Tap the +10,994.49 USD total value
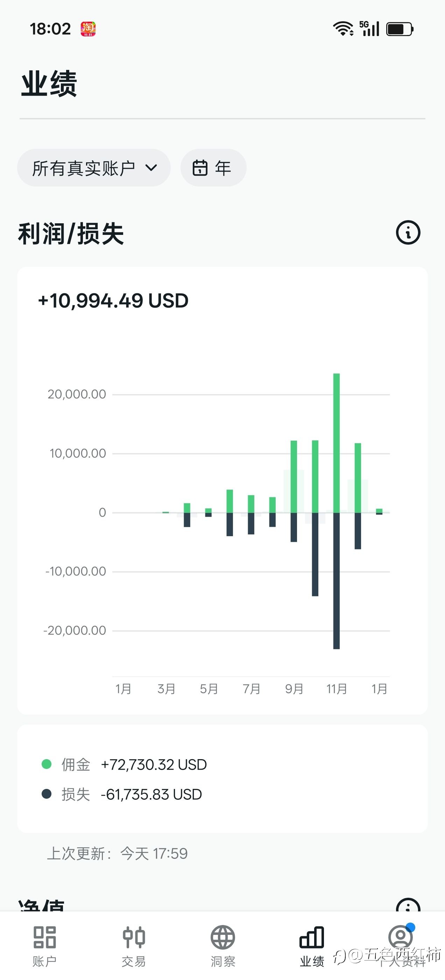Viewport: 445px width, 980px height. [113, 301]
